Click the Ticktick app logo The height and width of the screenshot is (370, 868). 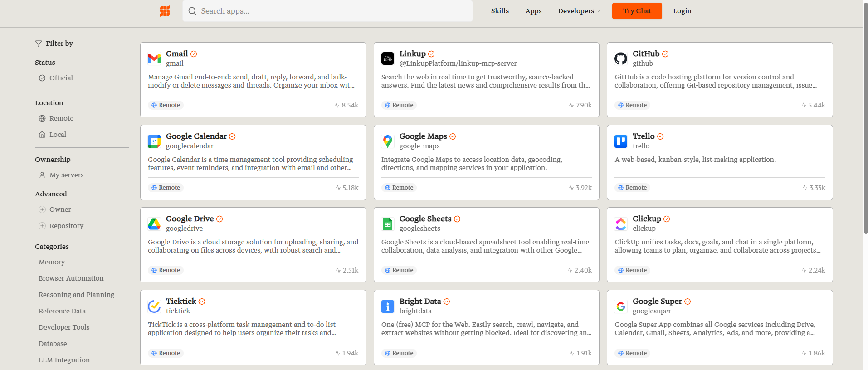154,306
